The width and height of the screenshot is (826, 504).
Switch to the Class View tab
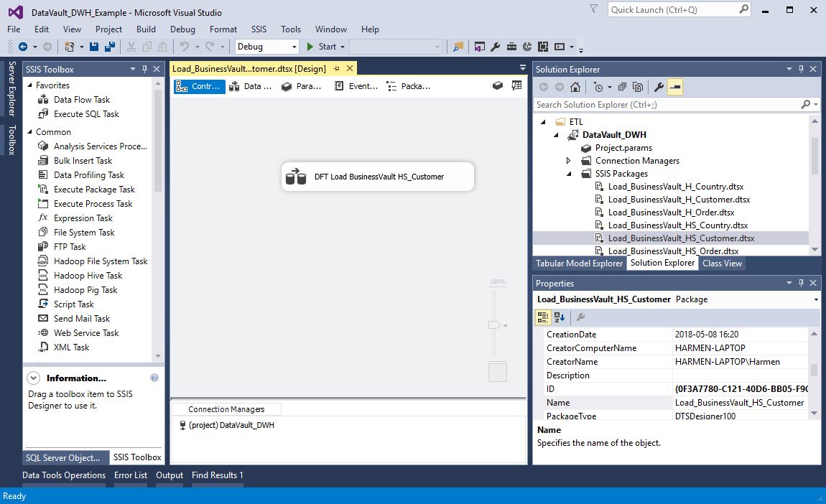[722, 263]
